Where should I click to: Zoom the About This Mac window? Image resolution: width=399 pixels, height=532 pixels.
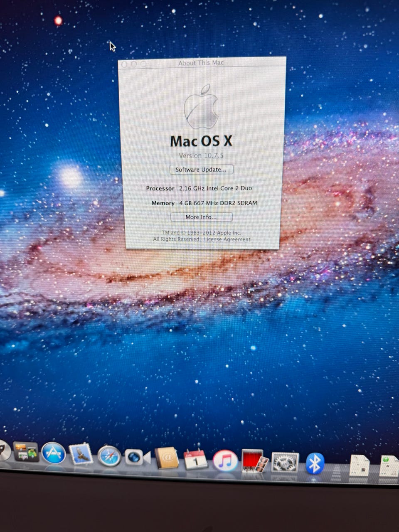143,64
